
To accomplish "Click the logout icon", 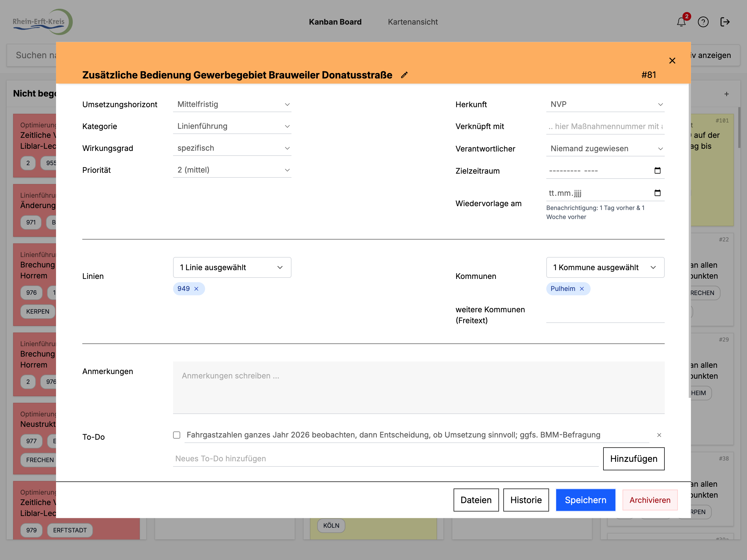I will tap(725, 22).
